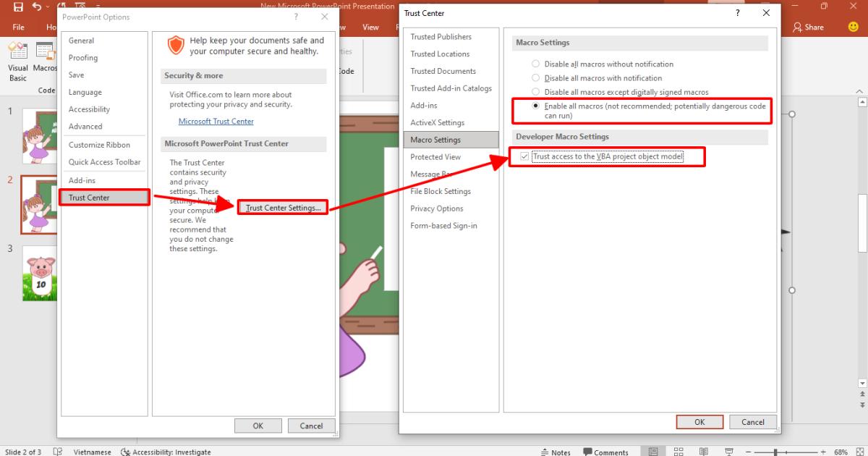Click OK in the Trust Center dialog
The width and height of the screenshot is (868, 456).
click(x=699, y=422)
